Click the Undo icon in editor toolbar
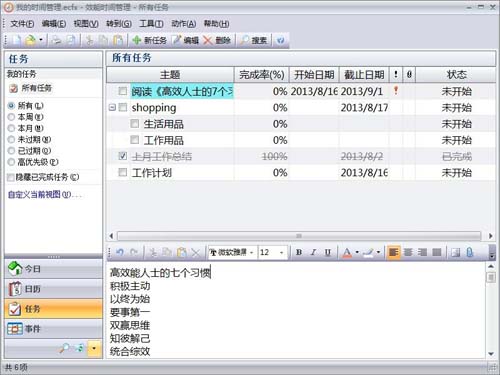Image resolution: width=500 pixels, height=375 pixels. [120, 252]
